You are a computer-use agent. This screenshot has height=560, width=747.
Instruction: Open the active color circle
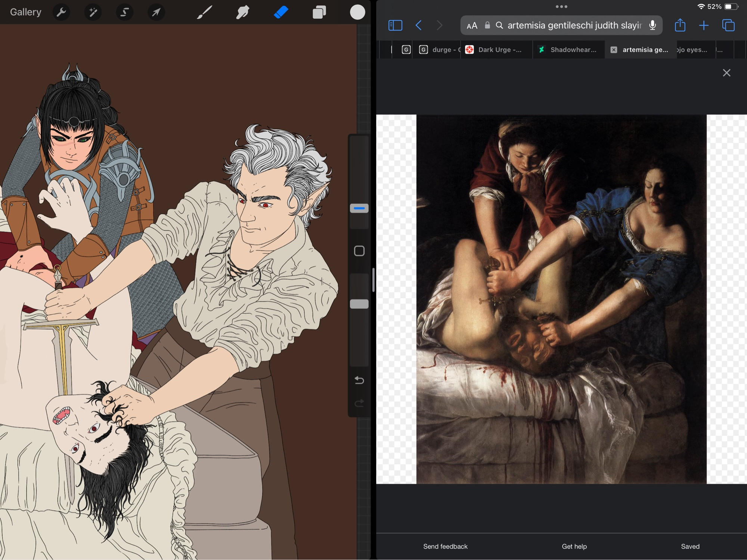point(357,12)
